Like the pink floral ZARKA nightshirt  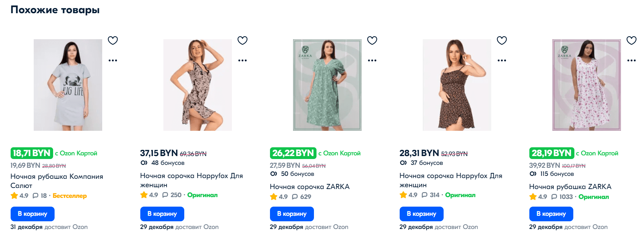coord(632,40)
